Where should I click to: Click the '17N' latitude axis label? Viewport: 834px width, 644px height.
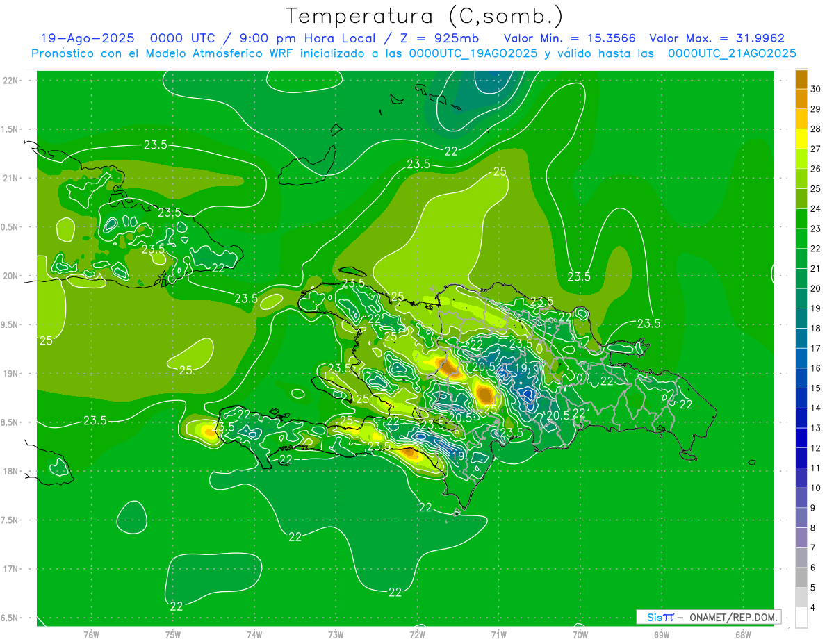(10, 569)
